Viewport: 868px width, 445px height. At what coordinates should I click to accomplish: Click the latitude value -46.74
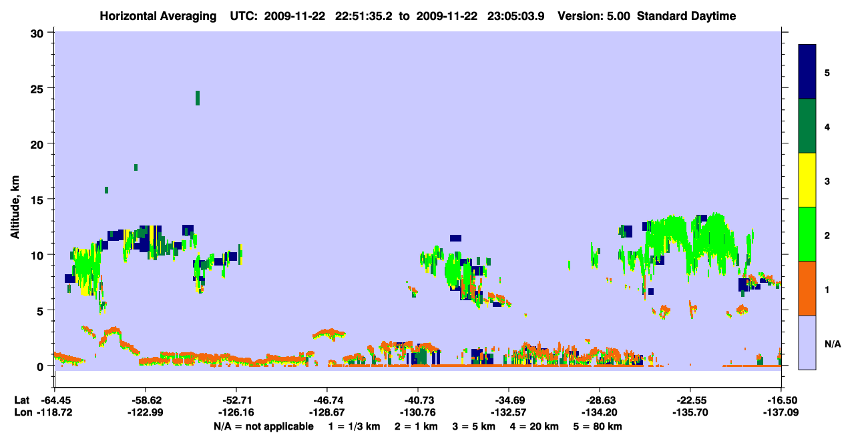[x=327, y=400]
